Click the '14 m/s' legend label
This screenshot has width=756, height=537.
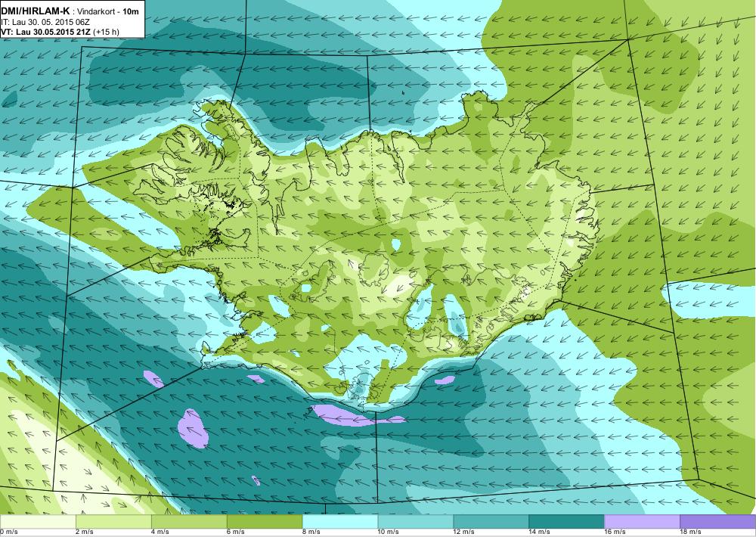tap(540, 532)
